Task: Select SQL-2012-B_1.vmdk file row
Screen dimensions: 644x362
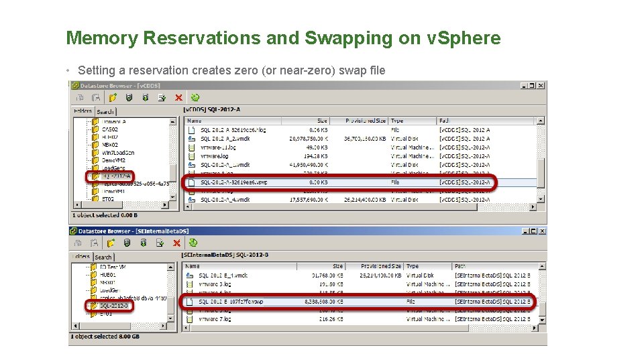Action: pos(361,276)
